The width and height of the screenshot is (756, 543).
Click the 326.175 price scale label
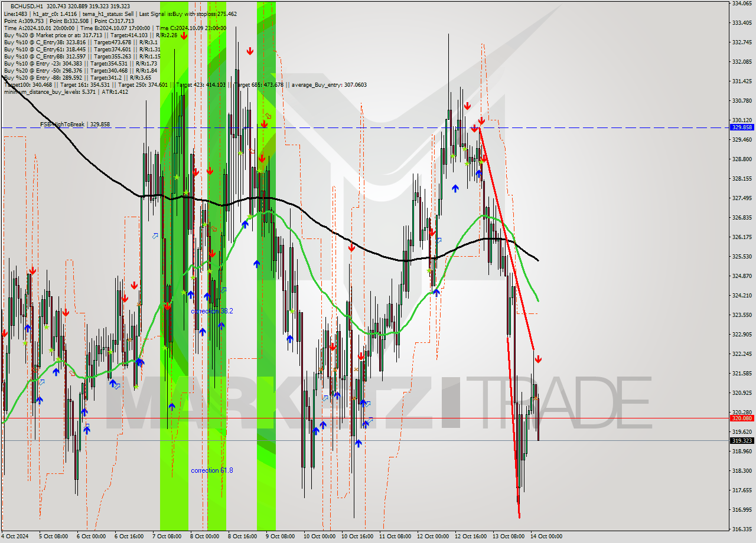coord(742,237)
